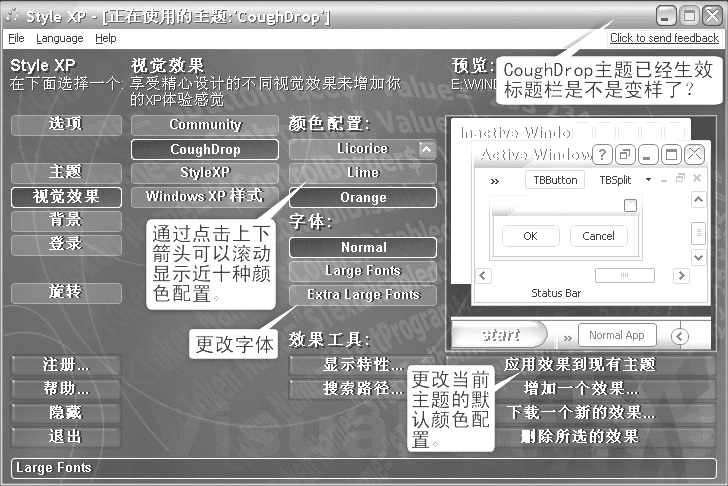Click TBSplit in the preview toolbar

pos(615,180)
